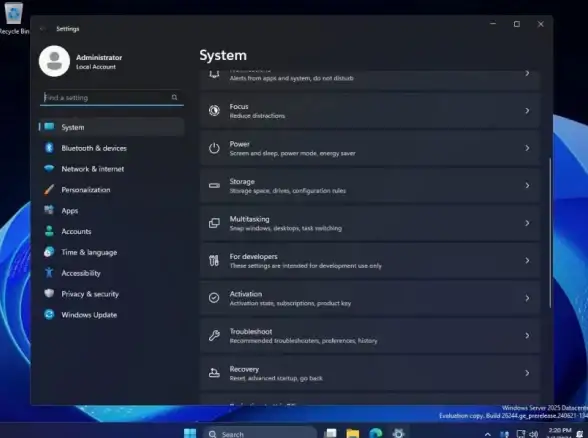Image resolution: width=588 pixels, height=438 pixels.
Task: Expand the Activation row chevron
Action: pyautogui.click(x=527, y=298)
